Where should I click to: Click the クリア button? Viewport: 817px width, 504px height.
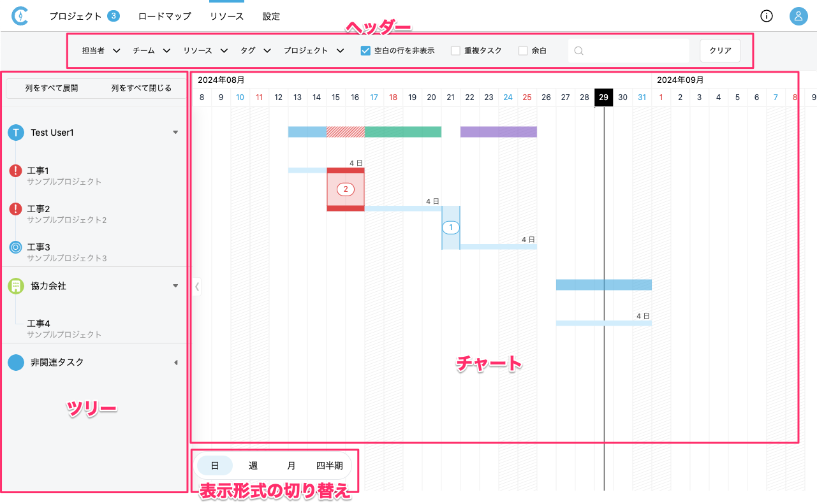tap(720, 51)
